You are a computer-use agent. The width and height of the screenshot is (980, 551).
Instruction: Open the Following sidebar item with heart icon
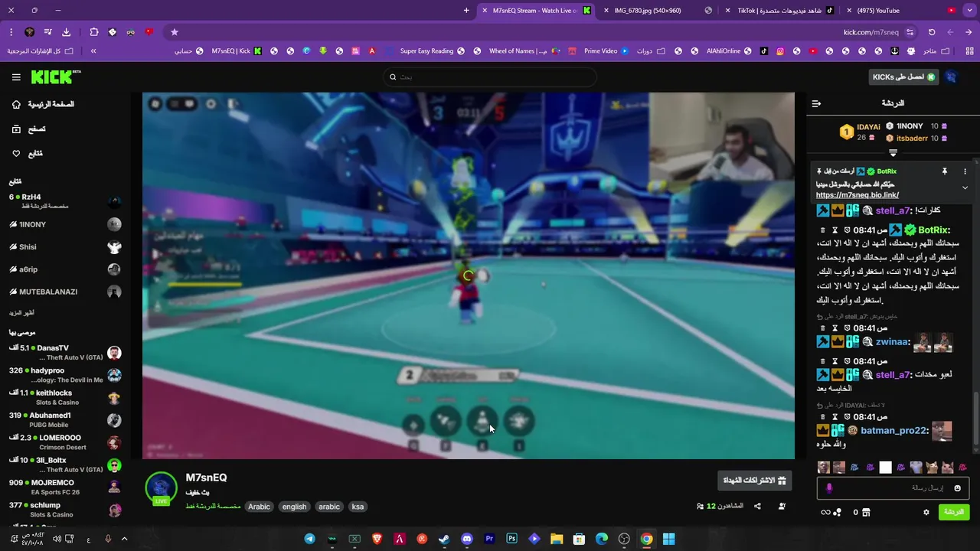[x=28, y=154]
